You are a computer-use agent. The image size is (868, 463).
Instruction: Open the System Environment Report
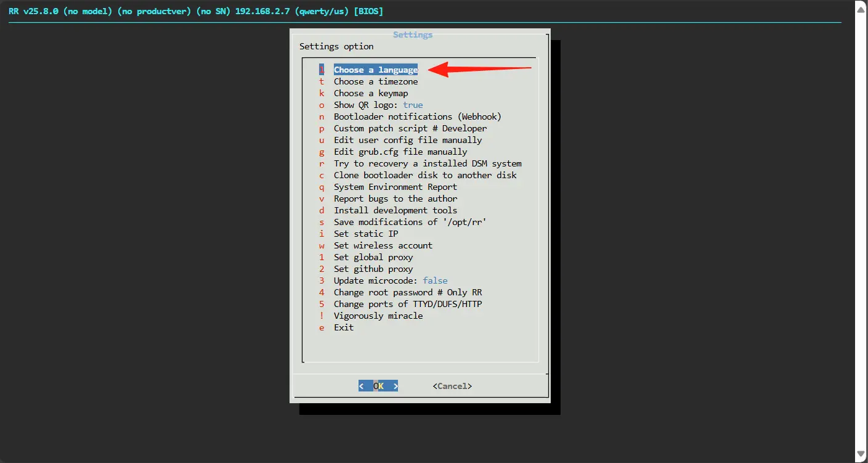tap(395, 187)
